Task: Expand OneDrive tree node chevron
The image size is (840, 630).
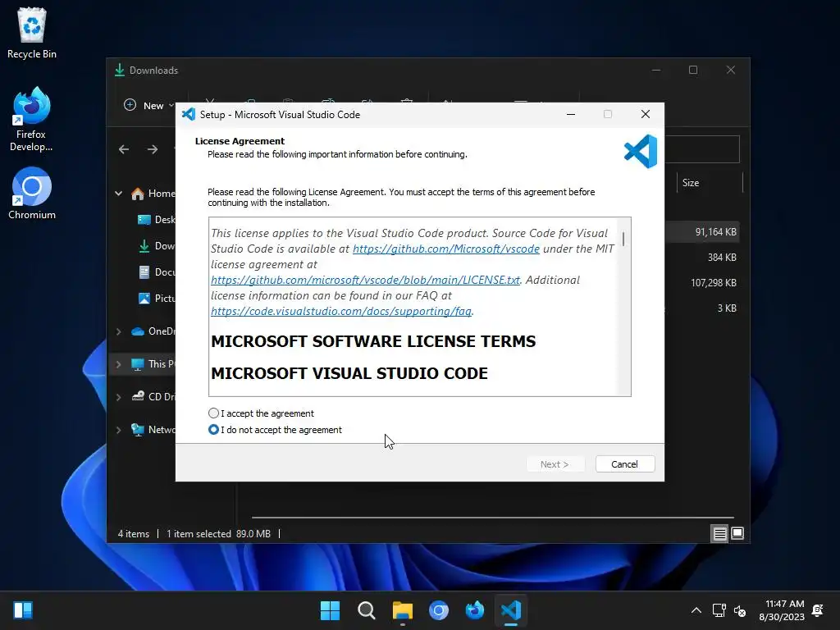Action: point(118,331)
